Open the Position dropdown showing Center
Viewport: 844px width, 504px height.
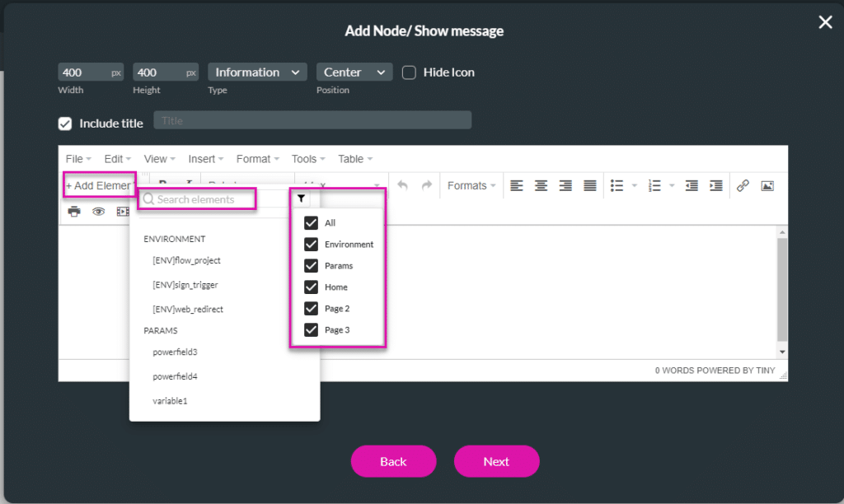coord(354,72)
